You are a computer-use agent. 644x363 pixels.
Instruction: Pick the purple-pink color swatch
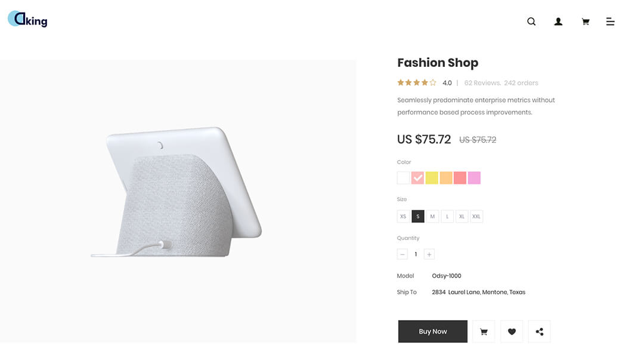[475, 178]
